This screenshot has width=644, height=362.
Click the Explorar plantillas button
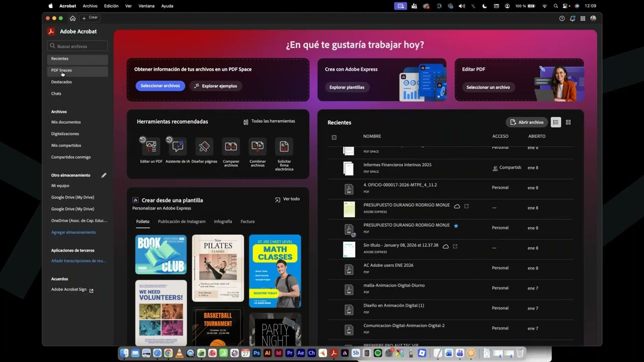click(347, 87)
